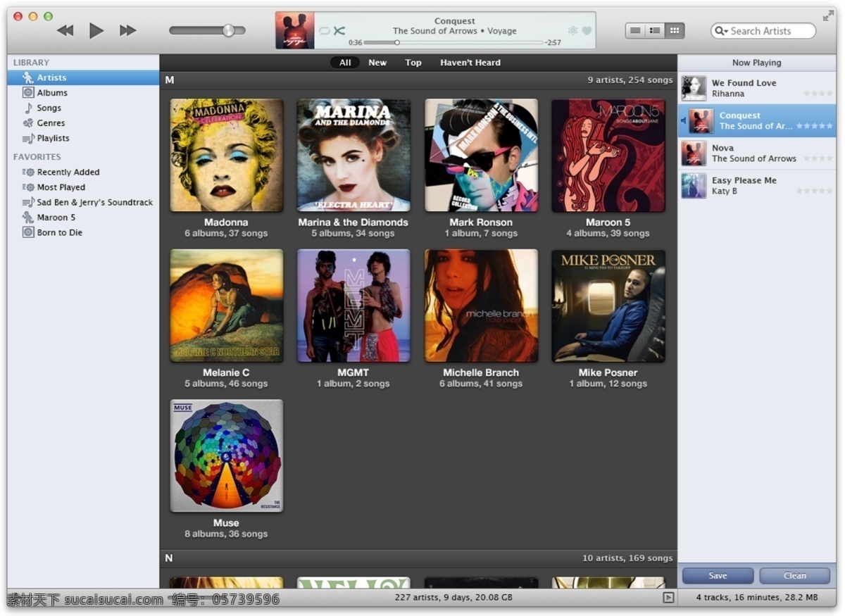
Task: Select Conquest in Now Playing list
Action: [x=757, y=120]
